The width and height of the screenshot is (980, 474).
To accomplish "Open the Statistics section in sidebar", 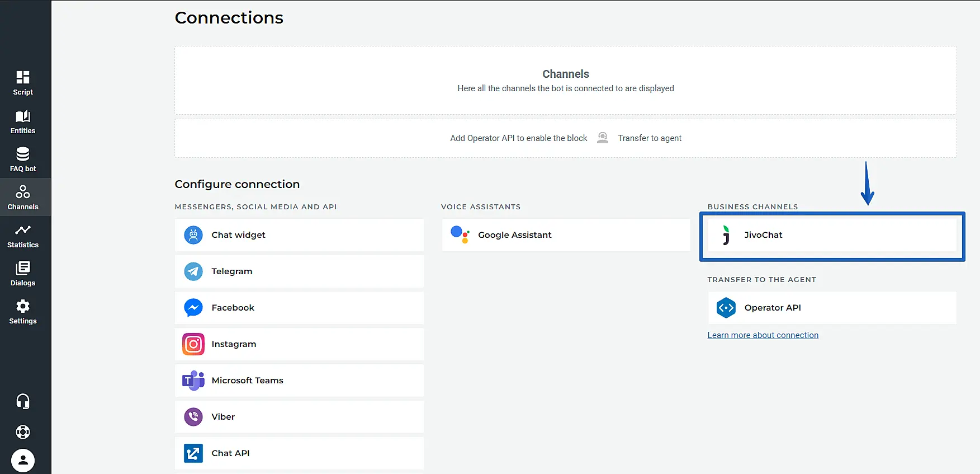I will click(x=23, y=236).
